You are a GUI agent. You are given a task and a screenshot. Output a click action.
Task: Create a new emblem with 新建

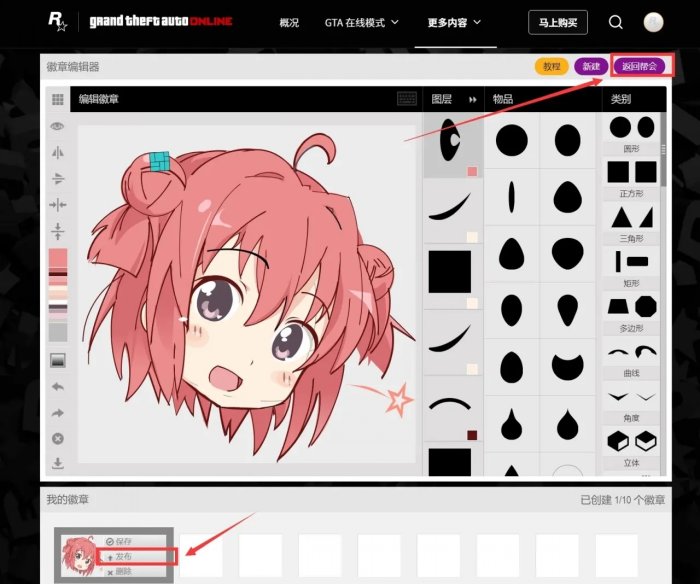click(591, 67)
